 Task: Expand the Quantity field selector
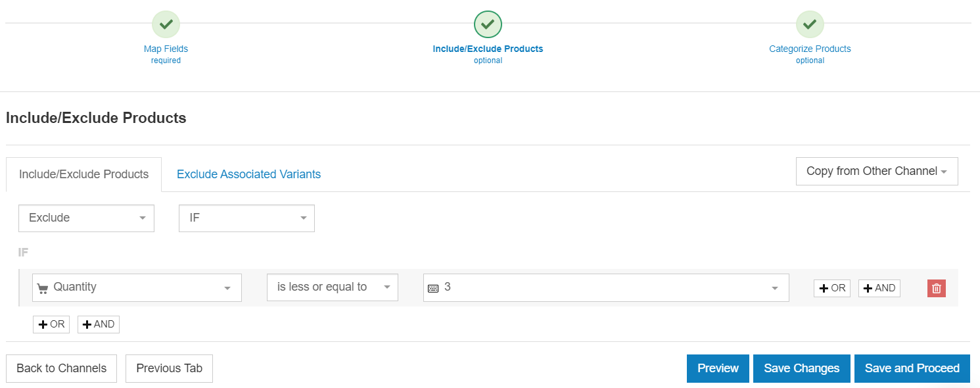[x=137, y=287]
